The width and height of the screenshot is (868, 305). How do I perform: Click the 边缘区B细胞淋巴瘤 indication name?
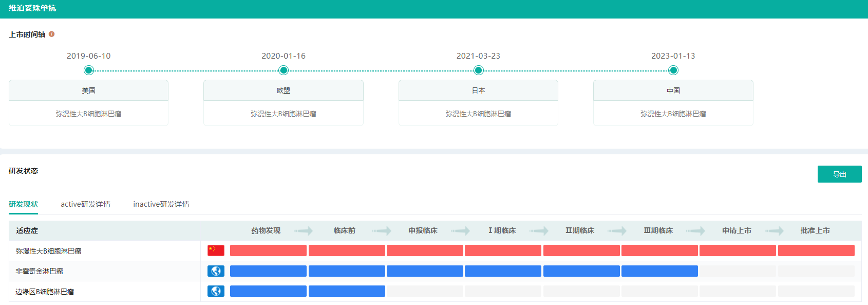pyautogui.click(x=45, y=292)
